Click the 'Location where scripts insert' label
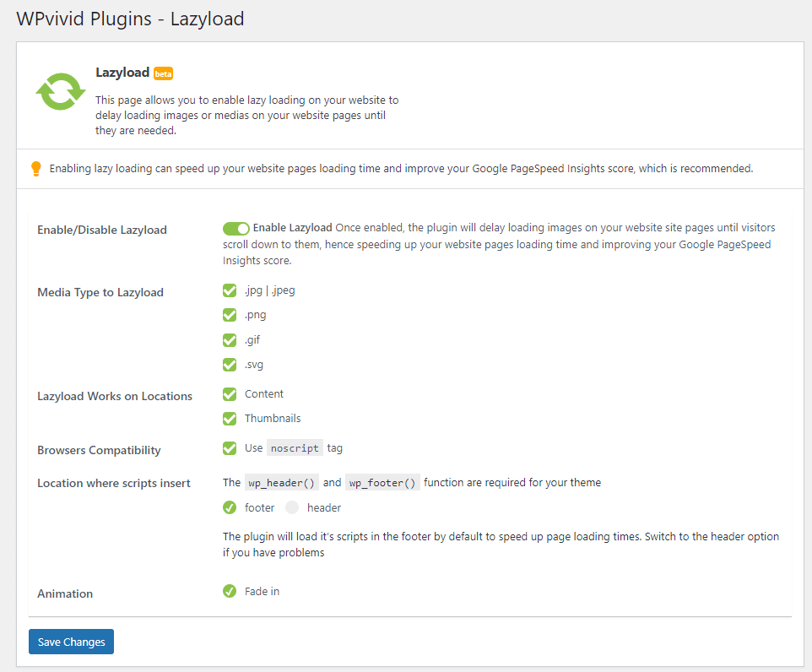The width and height of the screenshot is (812, 672). [x=114, y=484]
